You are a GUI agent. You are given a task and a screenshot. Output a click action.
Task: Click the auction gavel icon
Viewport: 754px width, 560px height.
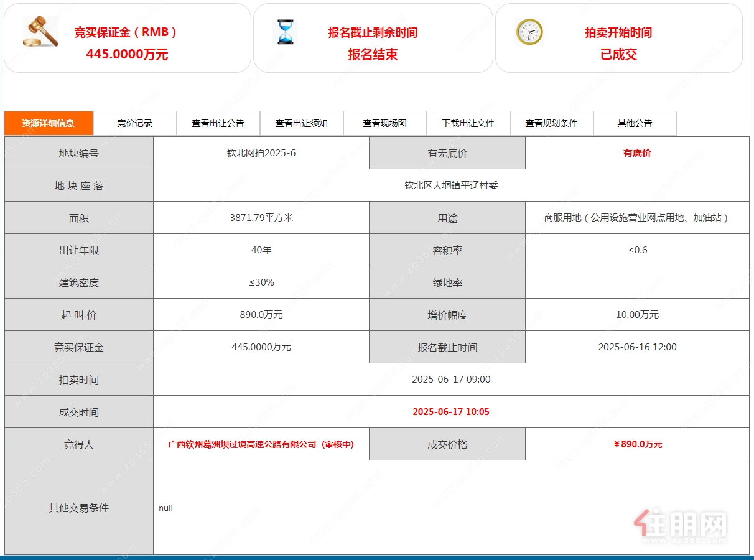click(x=40, y=32)
